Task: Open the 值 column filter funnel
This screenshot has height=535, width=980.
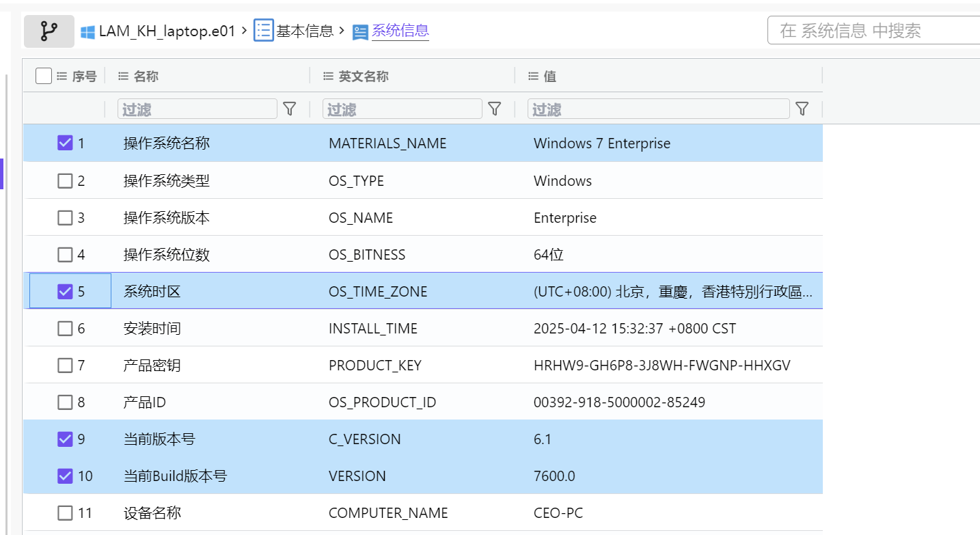Action: [x=802, y=109]
